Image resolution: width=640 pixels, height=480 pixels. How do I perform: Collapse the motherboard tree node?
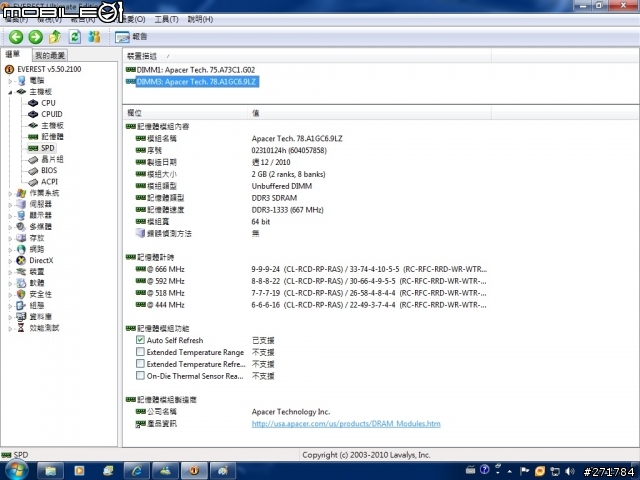(10, 92)
